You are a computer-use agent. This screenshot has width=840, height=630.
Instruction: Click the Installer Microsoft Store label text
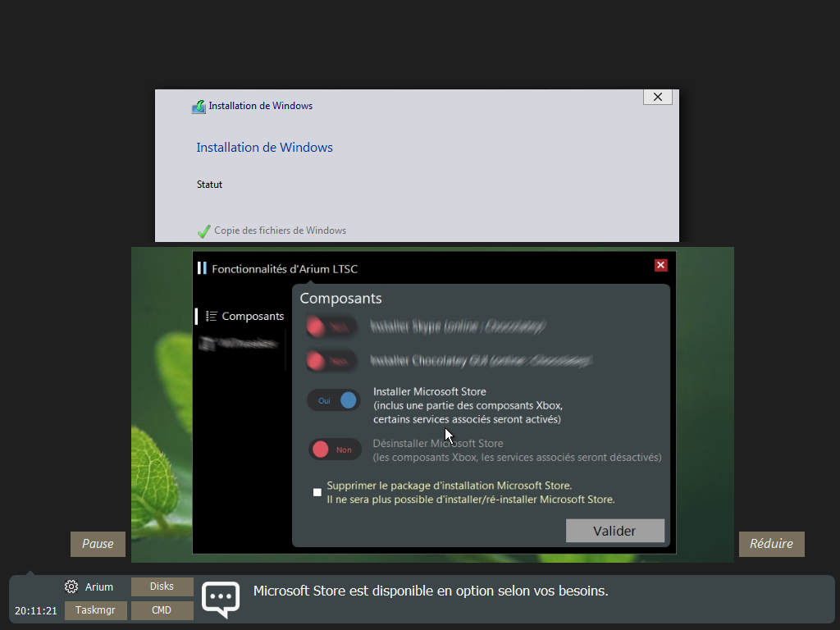pos(468,405)
